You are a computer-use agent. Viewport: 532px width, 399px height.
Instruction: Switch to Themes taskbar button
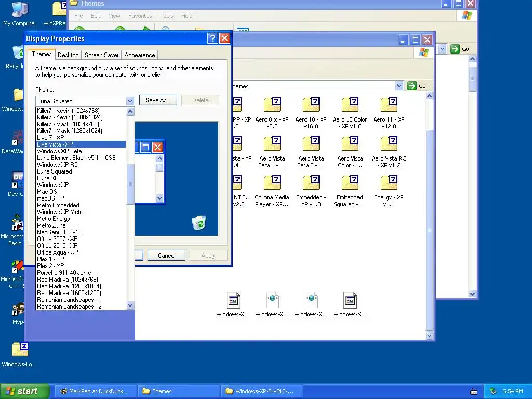pos(179,391)
